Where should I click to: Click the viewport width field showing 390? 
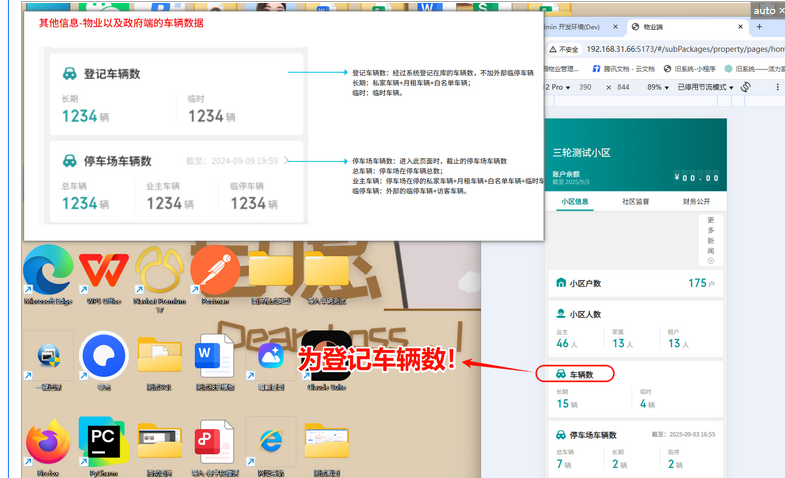coord(585,87)
